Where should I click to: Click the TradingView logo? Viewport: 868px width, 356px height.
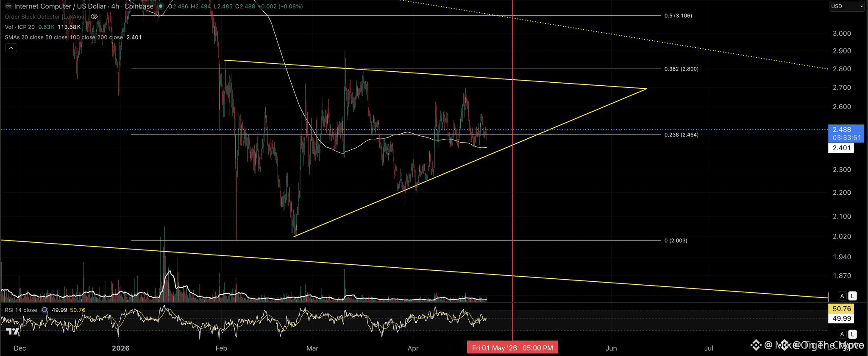pos(13,331)
